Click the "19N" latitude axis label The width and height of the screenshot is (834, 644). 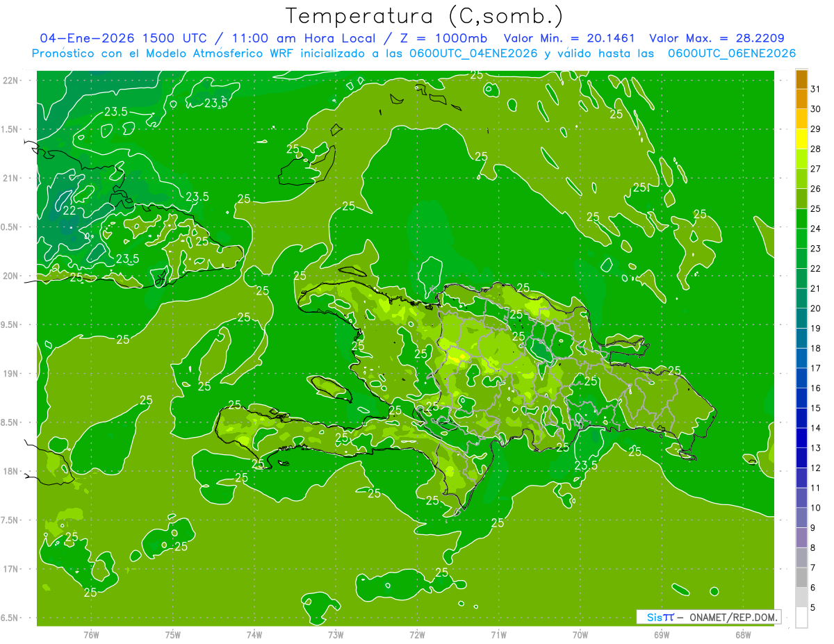pos(10,374)
